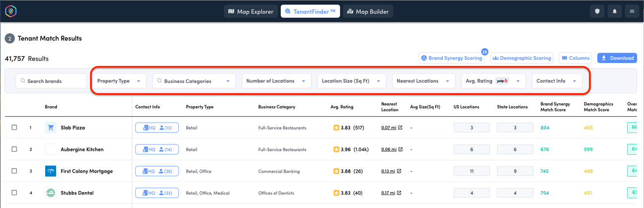
Task: Click the Search brands field
Action: click(x=51, y=81)
